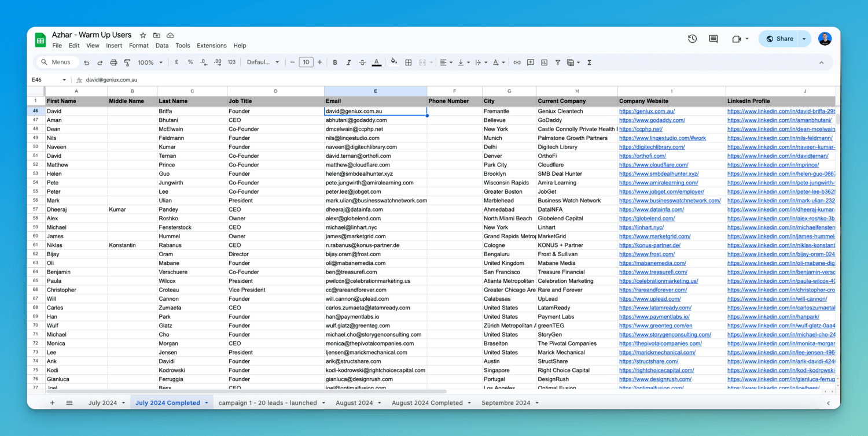
Task: Open the fill color picker
Action: tap(393, 62)
